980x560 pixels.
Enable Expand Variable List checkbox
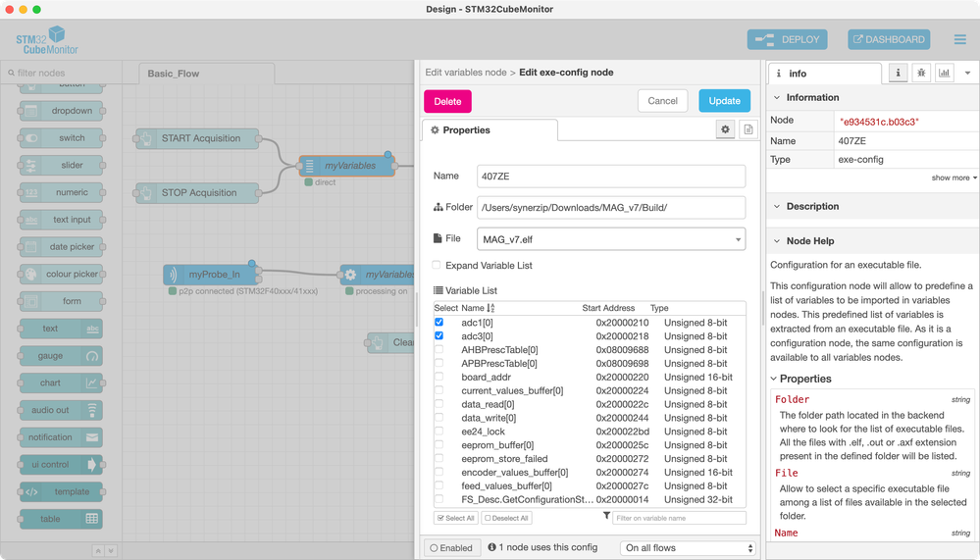pos(437,265)
